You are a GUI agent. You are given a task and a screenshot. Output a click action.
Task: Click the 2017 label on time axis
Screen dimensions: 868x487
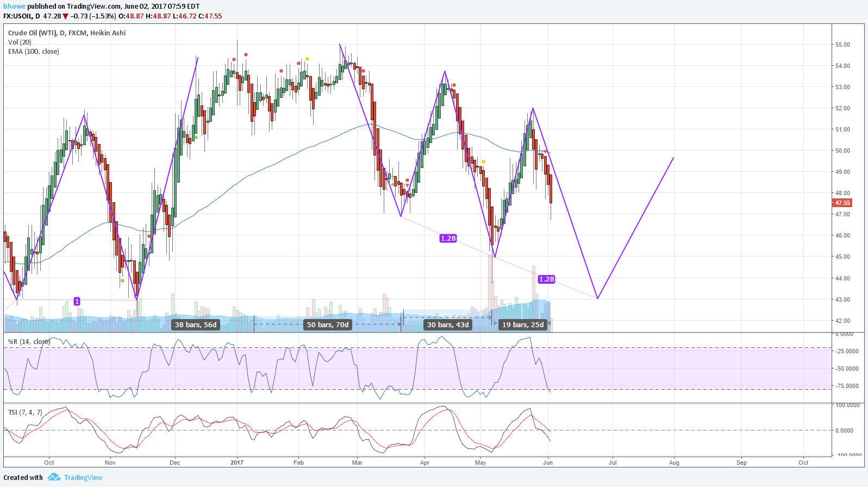click(237, 463)
